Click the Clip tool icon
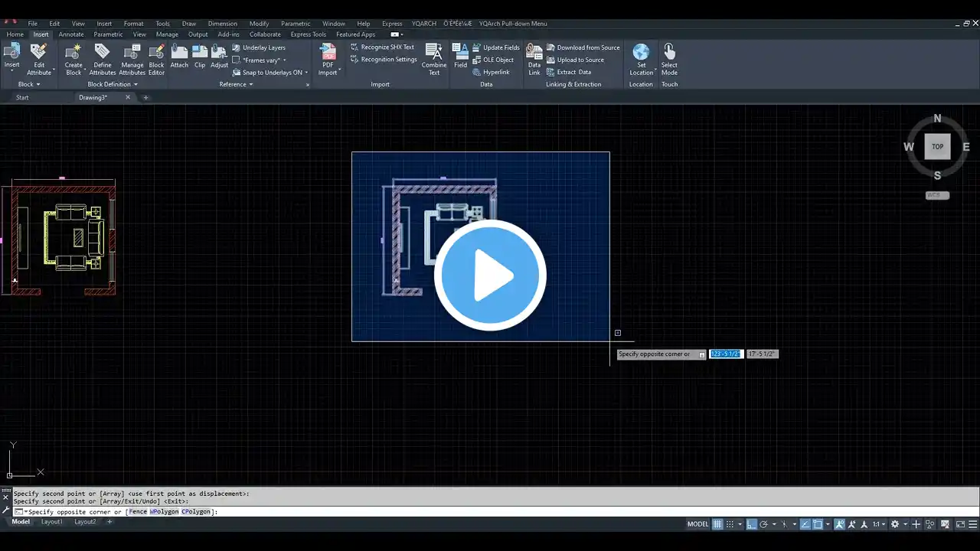 [x=200, y=57]
